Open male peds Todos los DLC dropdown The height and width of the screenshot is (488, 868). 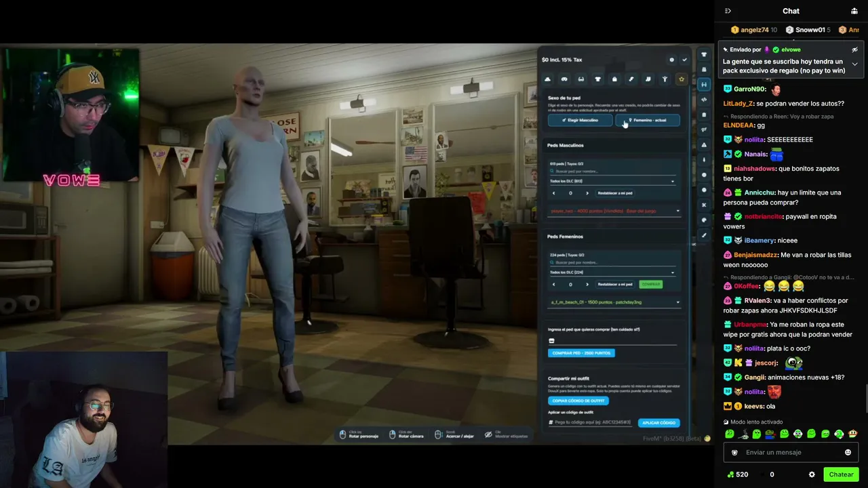(x=612, y=181)
